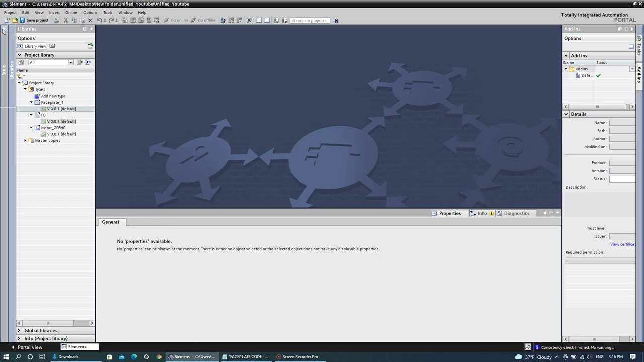Collapse the AddIns folder in Add-ins list
Image resolution: width=644 pixels, height=362 pixels.
566,69
